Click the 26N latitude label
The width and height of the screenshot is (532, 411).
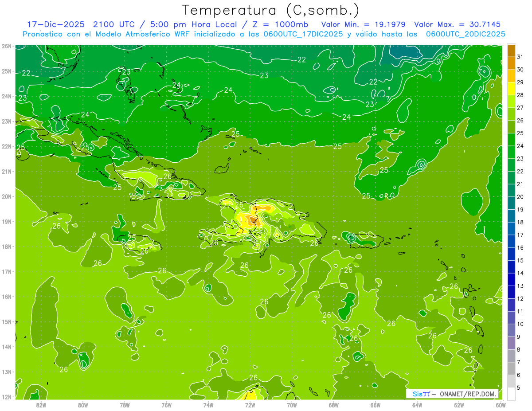click(6, 46)
